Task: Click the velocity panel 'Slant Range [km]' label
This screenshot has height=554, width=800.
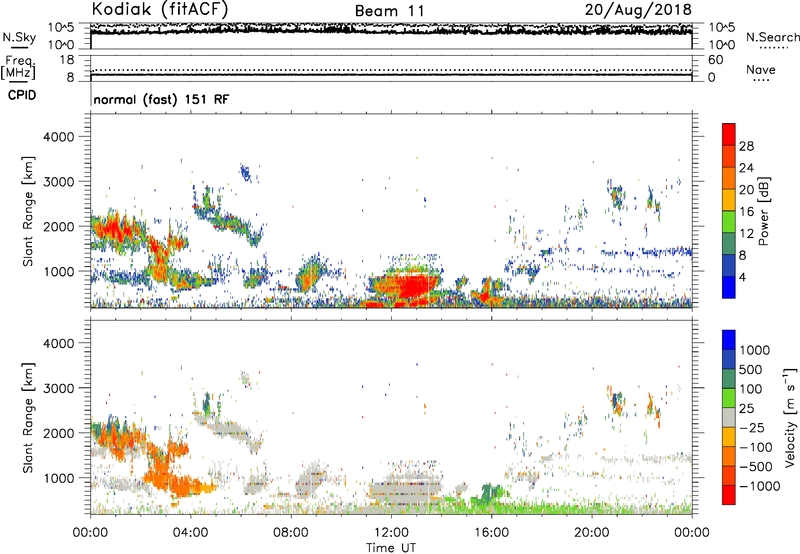Action: coord(28,418)
